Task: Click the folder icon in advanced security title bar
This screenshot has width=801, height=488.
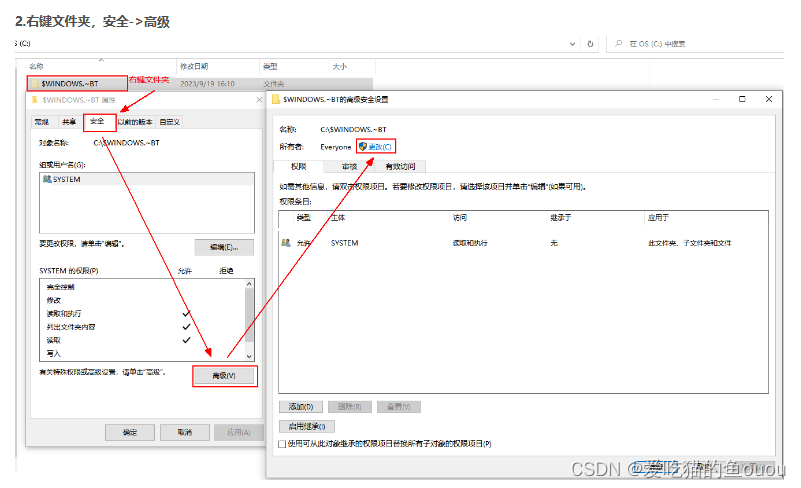Action: tap(276, 99)
